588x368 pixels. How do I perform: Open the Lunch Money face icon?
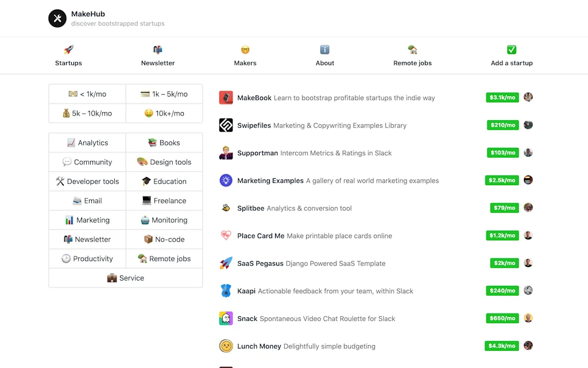coord(226,346)
